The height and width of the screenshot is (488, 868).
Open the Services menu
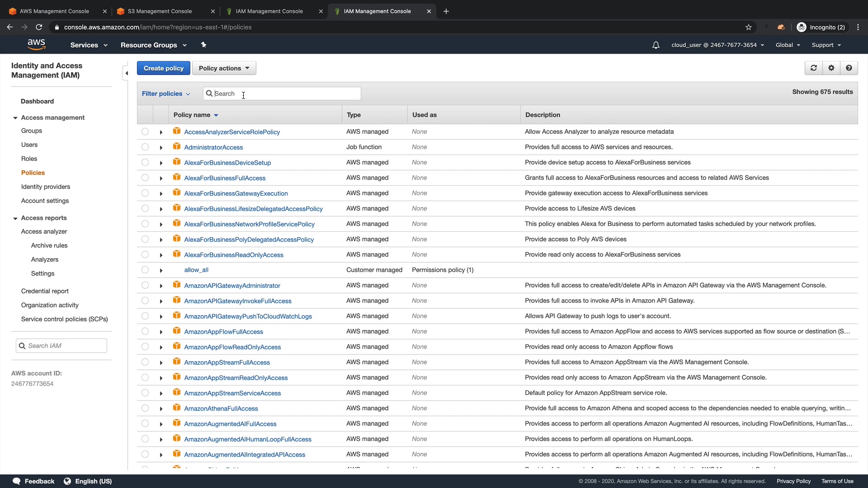pos(89,45)
